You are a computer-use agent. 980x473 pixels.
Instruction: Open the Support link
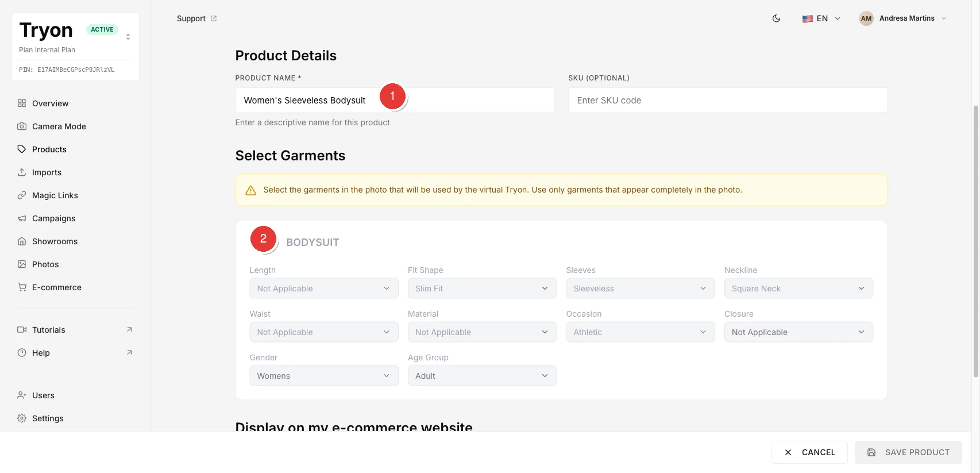coord(197,18)
